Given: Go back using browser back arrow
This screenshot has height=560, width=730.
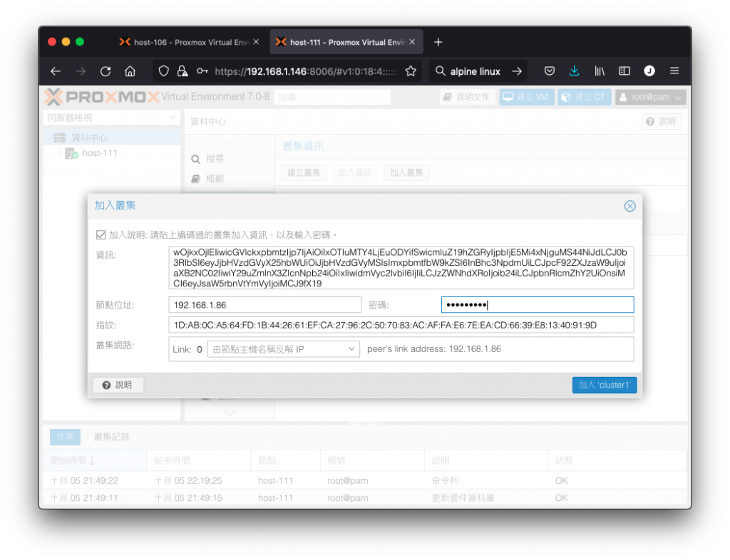Looking at the screenshot, I should coord(56,71).
